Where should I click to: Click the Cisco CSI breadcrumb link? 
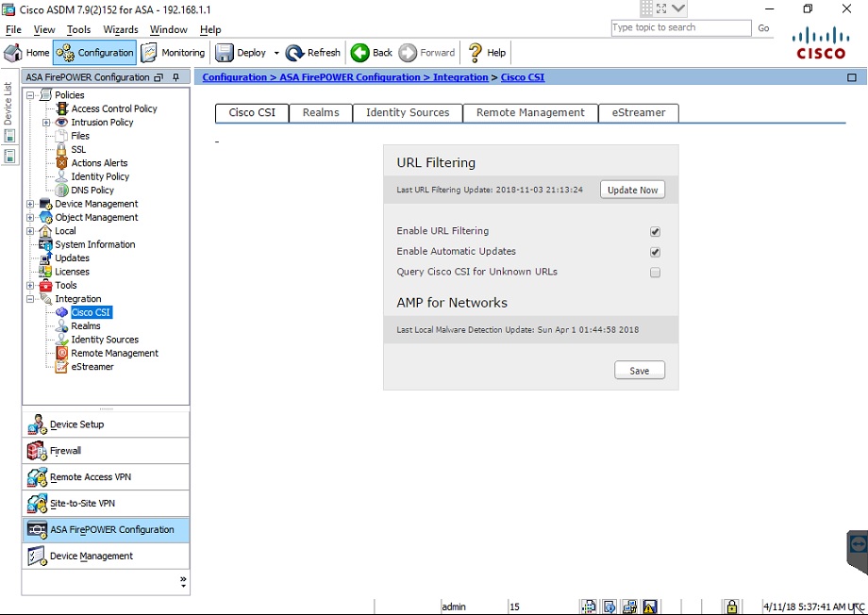point(523,77)
